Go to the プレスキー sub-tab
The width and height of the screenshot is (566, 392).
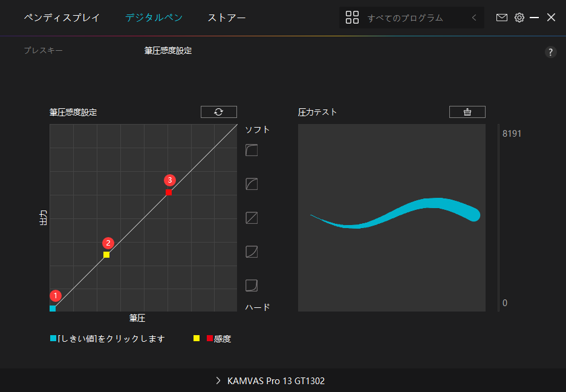(44, 50)
